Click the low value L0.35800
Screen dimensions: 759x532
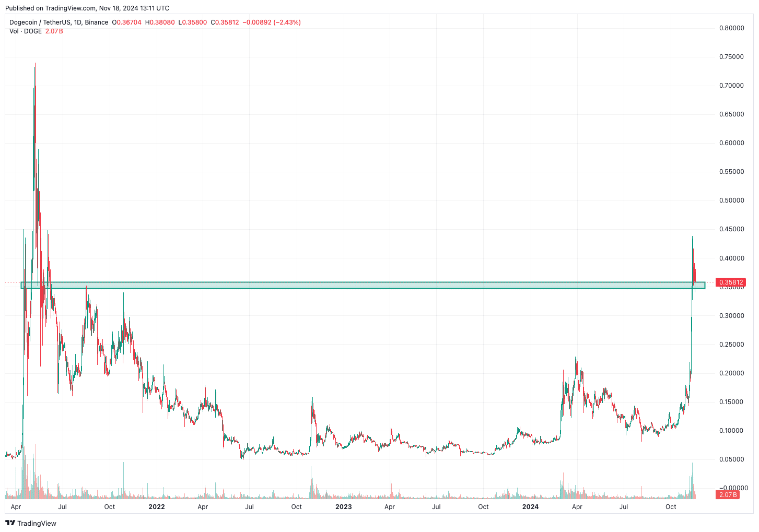tap(193, 22)
